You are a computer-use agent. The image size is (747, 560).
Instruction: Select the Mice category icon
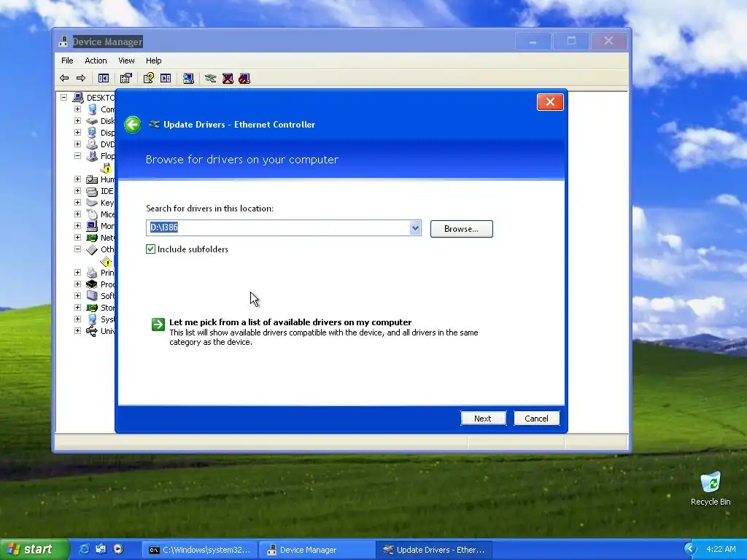tap(92, 214)
